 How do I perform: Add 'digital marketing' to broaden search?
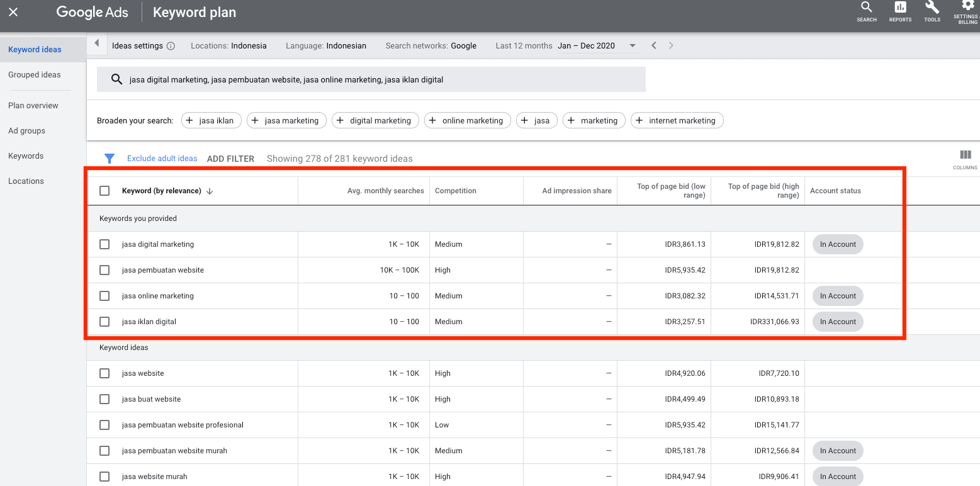coord(375,120)
